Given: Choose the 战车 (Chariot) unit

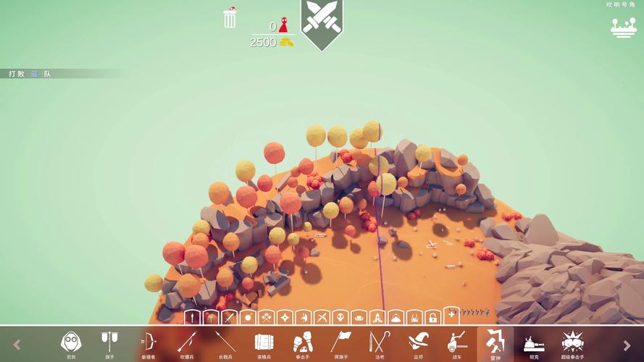Looking at the screenshot, I should point(456,342).
